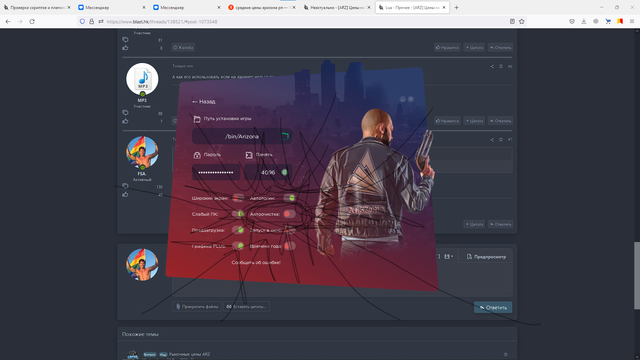Bookmark this page with the star icon
Viewport: 640px width, 360px height.
(522, 22)
